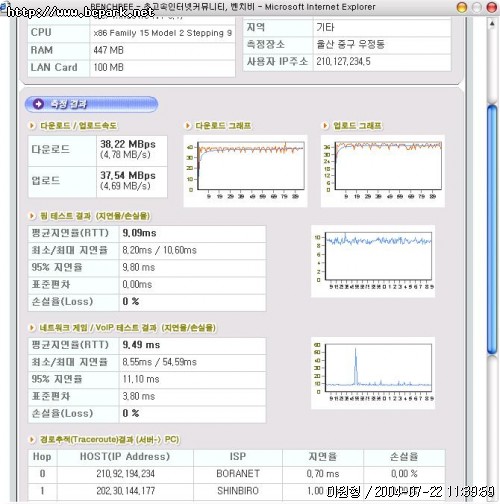Screen dimensions: 500x504
Task: Select the 11.10 ms 95% latency value
Action: click(141, 379)
